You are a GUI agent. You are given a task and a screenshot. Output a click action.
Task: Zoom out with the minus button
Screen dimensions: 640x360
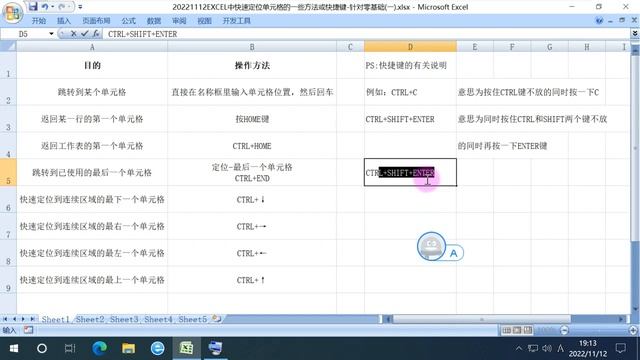coord(564,330)
